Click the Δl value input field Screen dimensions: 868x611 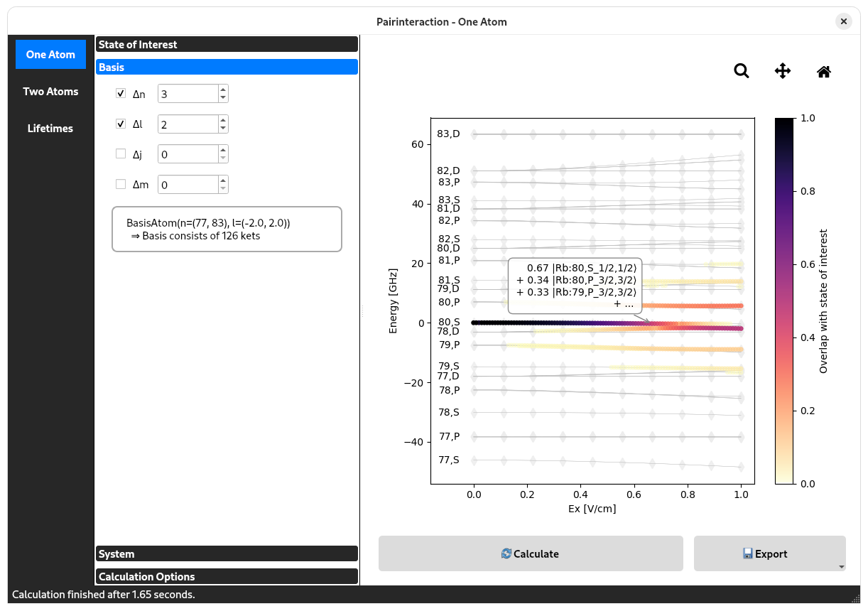coord(188,124)
